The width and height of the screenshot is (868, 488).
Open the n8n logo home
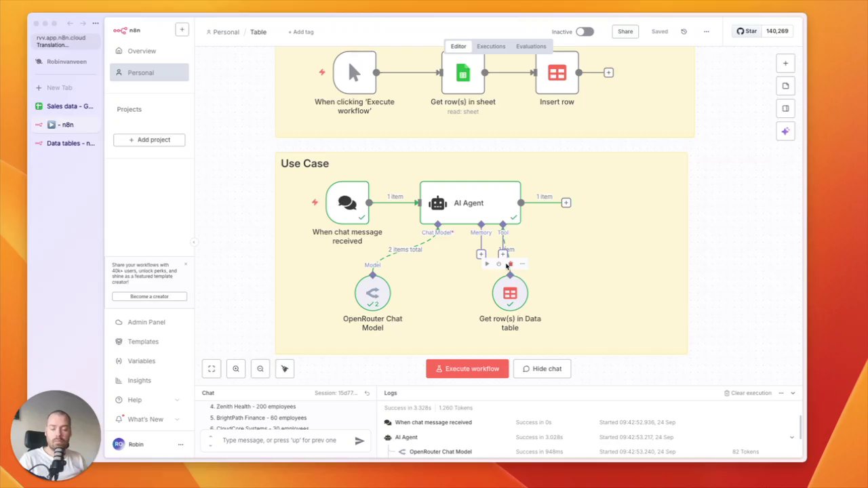(126, 30)
